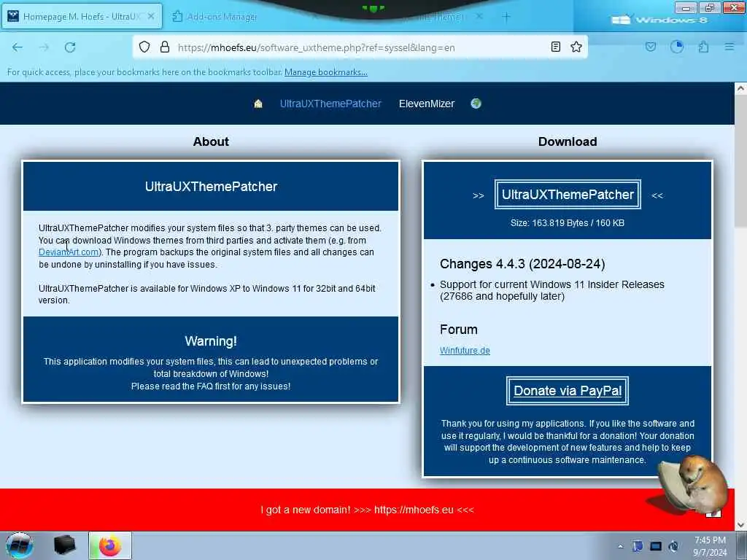Open the volume tray icon

tap(673, 546)
